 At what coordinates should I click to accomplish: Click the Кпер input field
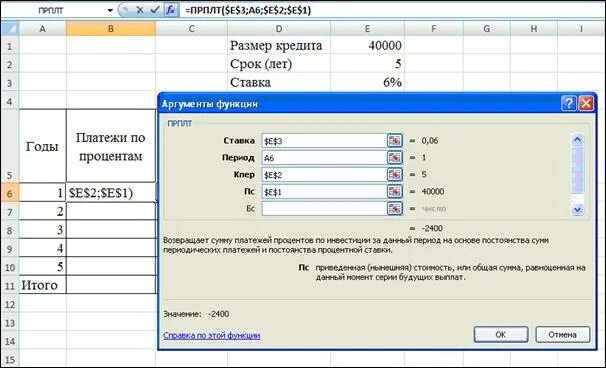(x=324, y=175)
